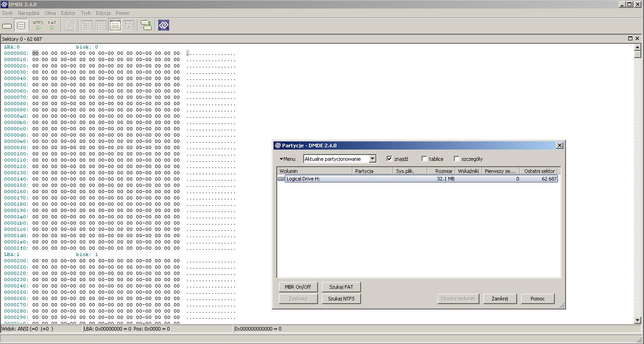
Task: Start the NTFS search toolbar icon
Action: tap(38, 26)
